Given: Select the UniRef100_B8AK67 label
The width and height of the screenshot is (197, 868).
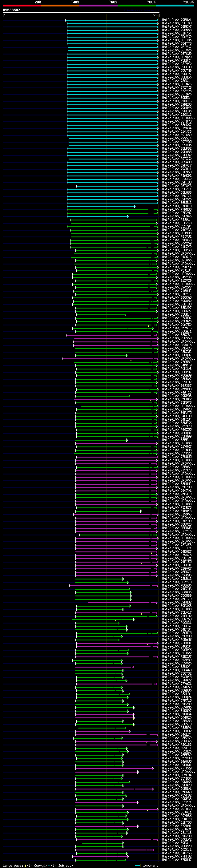Looking at the screenshot, I should tap(176, 125).
